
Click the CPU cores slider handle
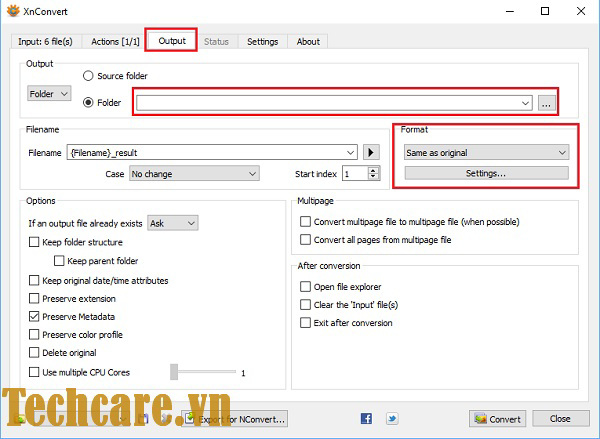click(x=174, y=372)
